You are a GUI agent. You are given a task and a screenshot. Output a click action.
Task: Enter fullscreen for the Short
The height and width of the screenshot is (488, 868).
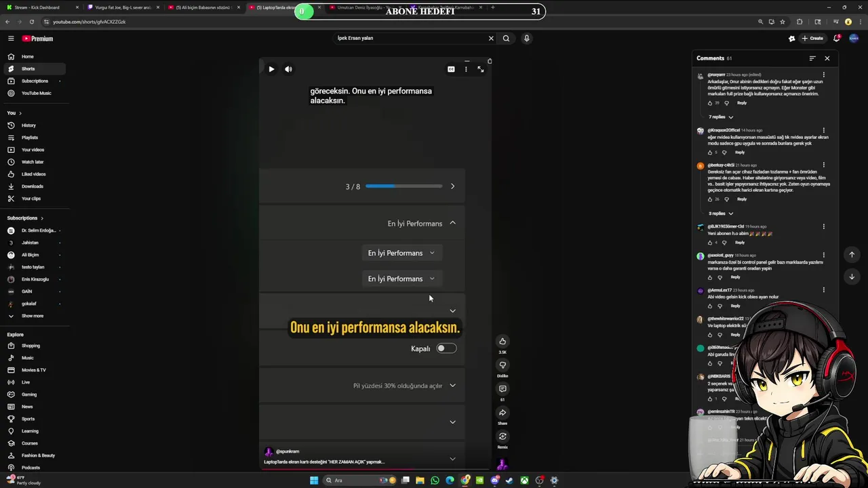point(481,69)
